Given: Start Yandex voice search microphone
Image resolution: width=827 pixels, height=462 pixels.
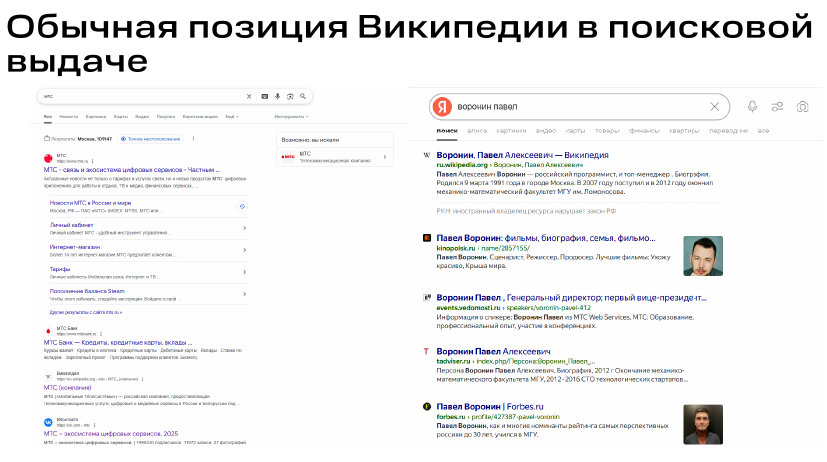Looking at the screenshot, I should [x=753, y=107].
